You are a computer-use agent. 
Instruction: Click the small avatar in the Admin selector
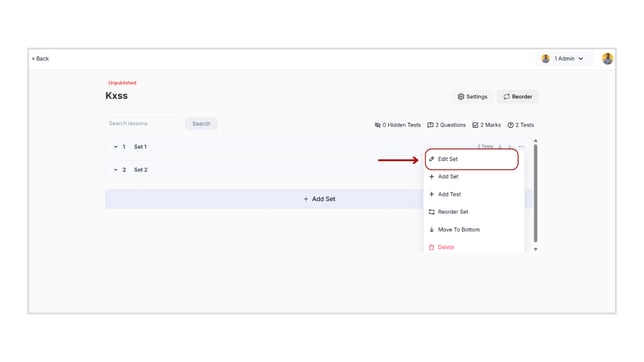545,59
